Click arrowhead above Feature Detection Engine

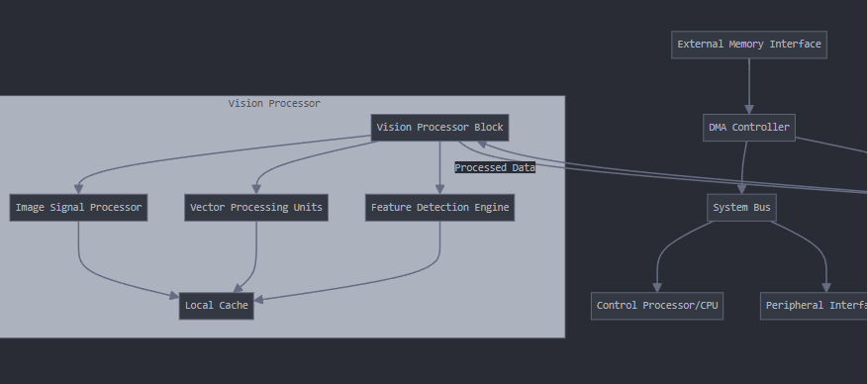(x=440, y=188)
